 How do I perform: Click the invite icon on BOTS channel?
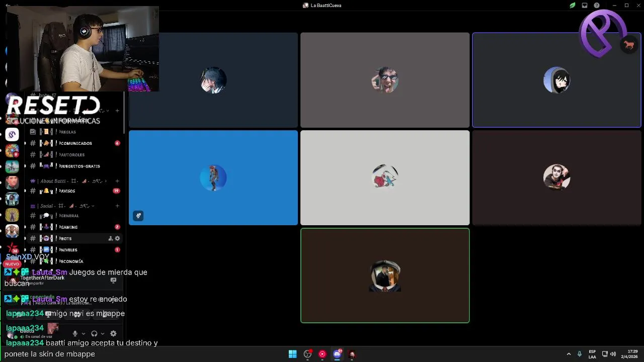[x=111, y=239]
